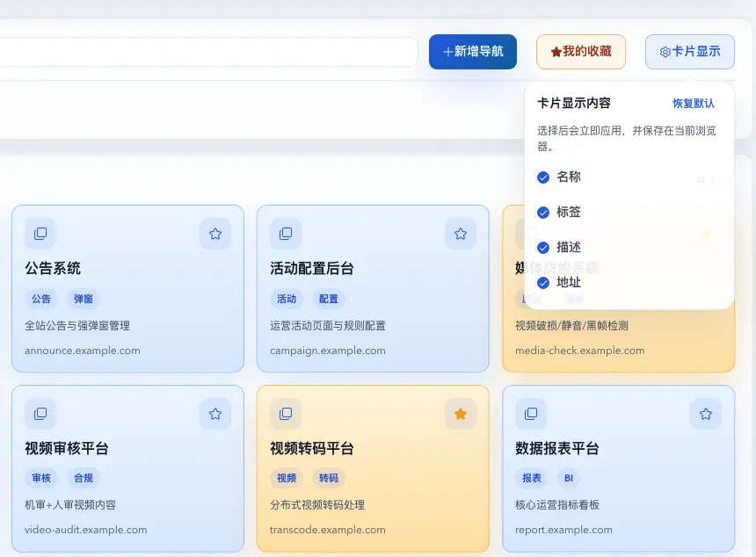Select the 公告 tag on 公告系统
The height and width of the screenshot is (557, 756).
pos(41,299)
